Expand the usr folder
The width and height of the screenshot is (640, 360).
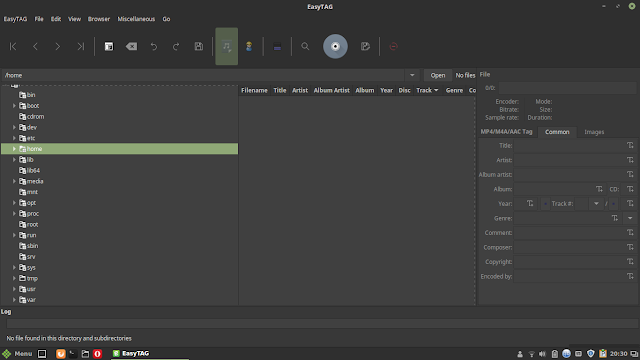[14, 289]
